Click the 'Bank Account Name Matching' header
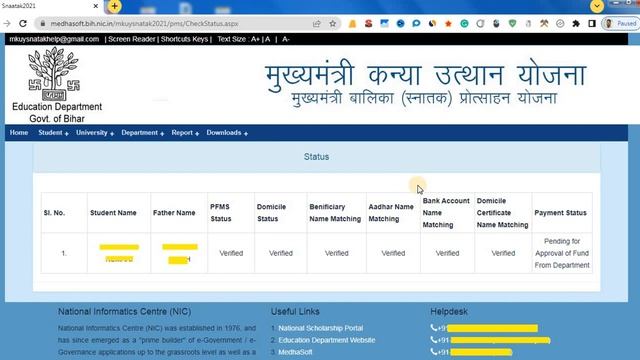The height and width of the screenshot is (360, 640). point(446,213)
